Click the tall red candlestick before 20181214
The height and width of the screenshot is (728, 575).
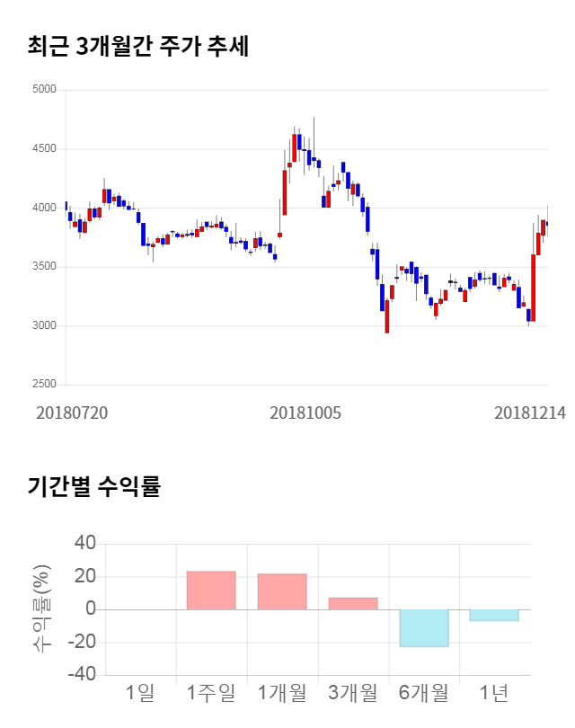(x=534, y=288)
